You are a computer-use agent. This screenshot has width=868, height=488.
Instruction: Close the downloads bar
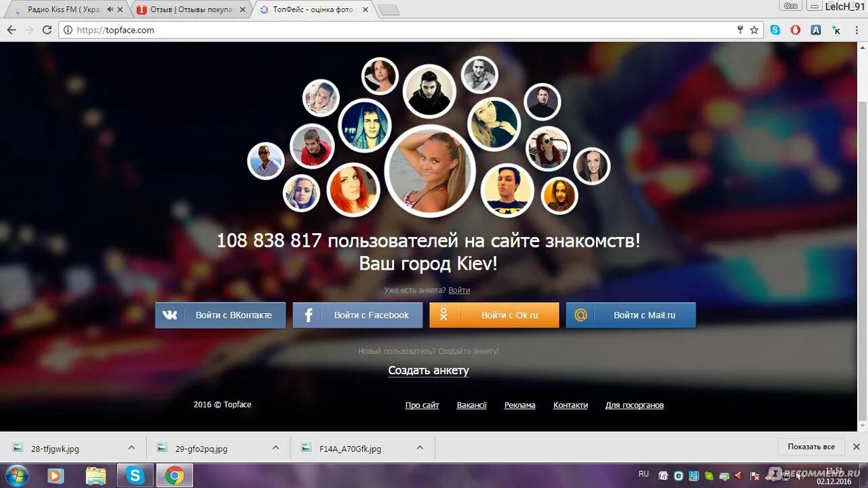[856, 447]
